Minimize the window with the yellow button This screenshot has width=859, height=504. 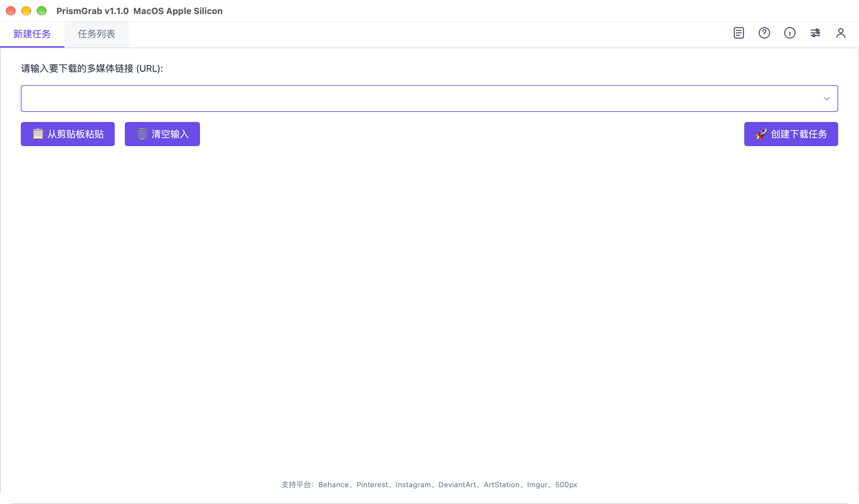pos(26,11)
